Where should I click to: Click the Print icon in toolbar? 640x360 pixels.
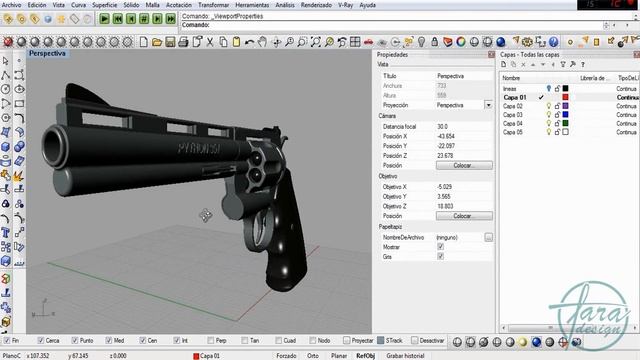pyautogui.click(x=183, y=42)
